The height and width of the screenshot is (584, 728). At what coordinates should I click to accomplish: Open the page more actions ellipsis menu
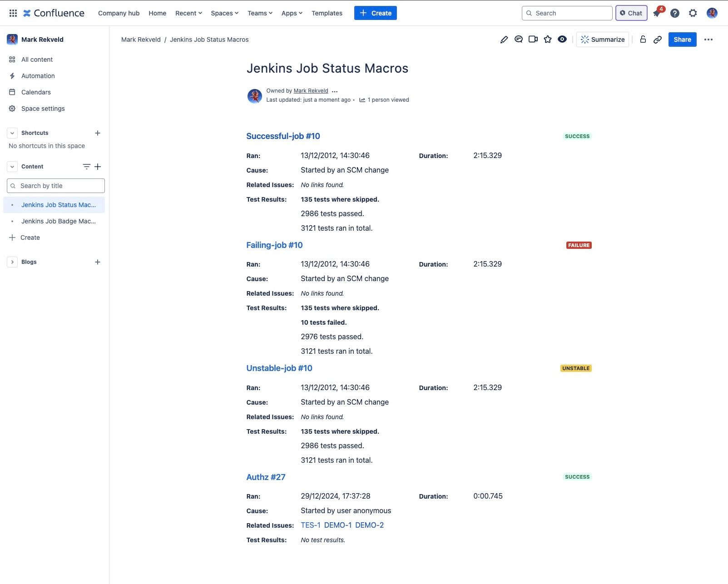[708, 40]
